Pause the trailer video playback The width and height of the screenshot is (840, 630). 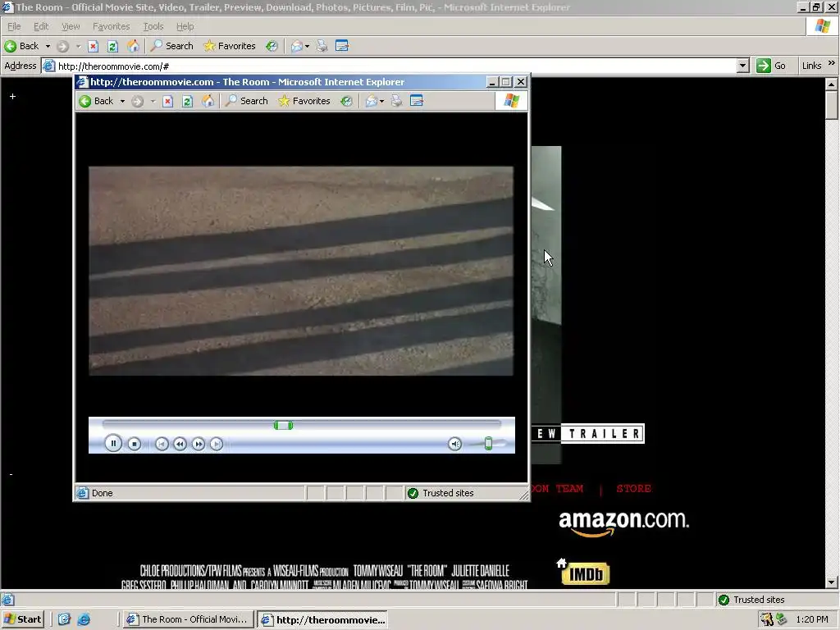tap(113, 444)
